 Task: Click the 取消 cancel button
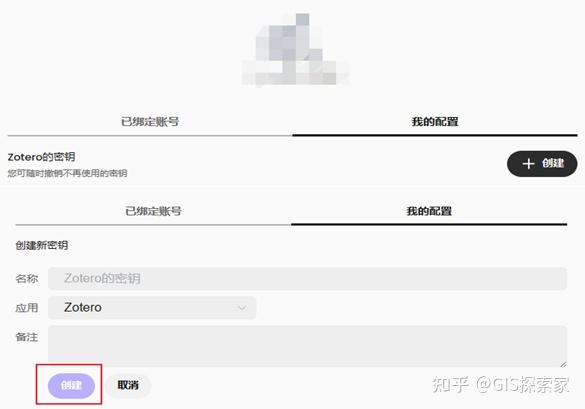point(128,385)
